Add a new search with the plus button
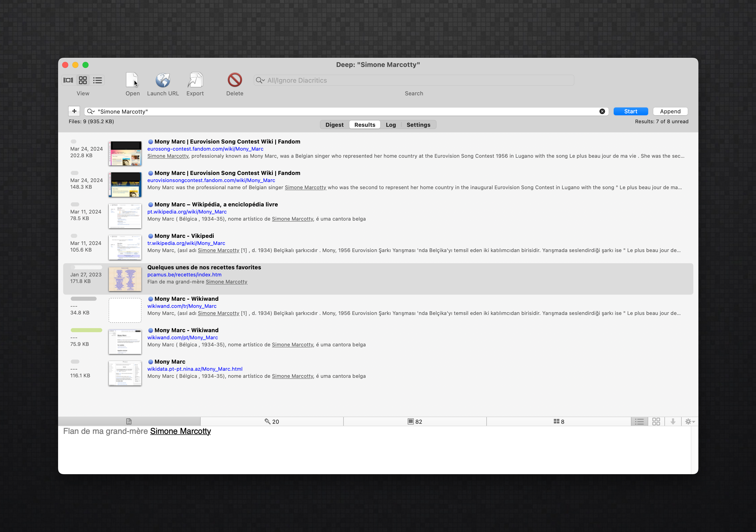 tap(74, 111)
